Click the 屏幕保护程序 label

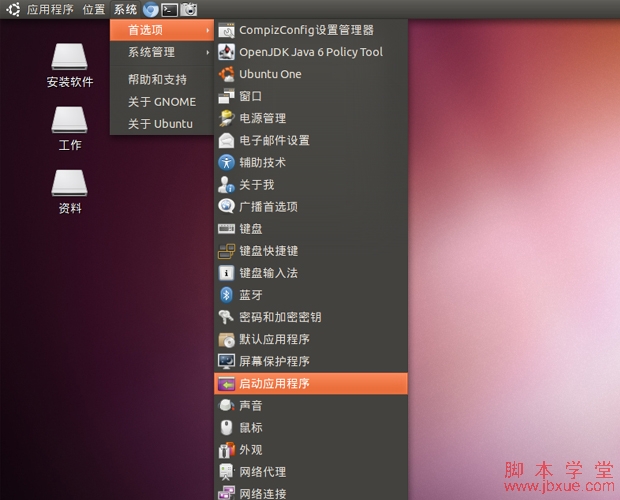pos(274,361)
